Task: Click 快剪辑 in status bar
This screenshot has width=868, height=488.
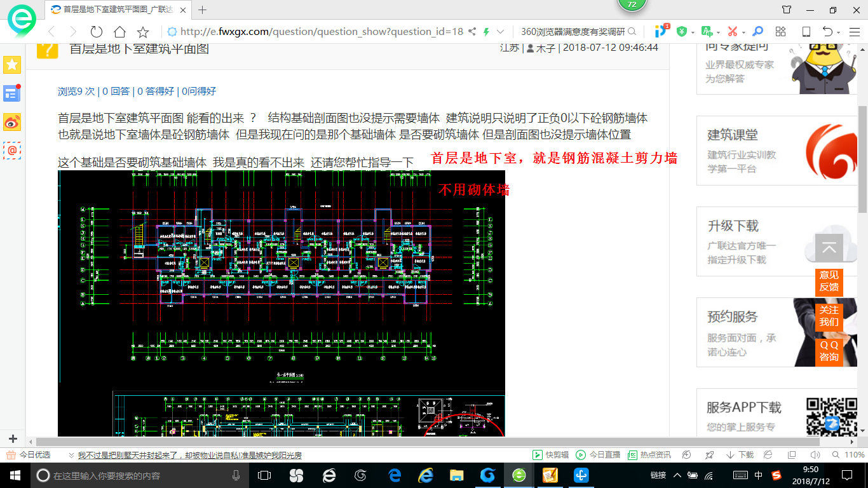Action: 550,455
